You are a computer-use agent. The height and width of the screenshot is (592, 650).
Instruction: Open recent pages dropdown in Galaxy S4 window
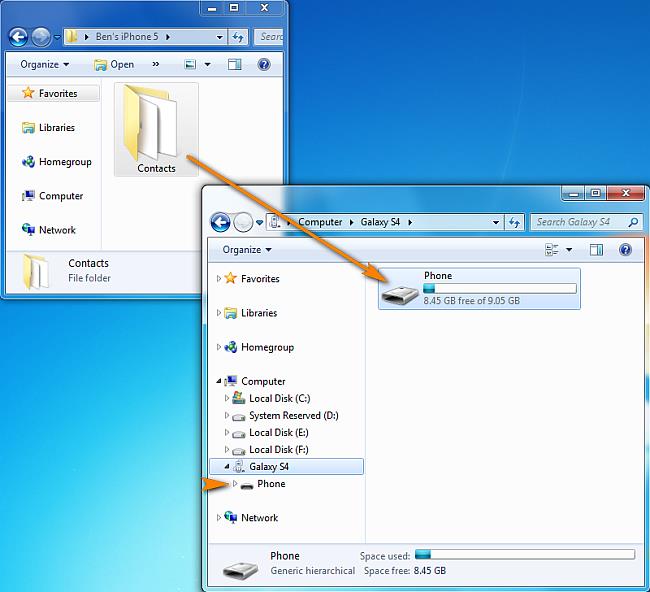click(260, 223)
